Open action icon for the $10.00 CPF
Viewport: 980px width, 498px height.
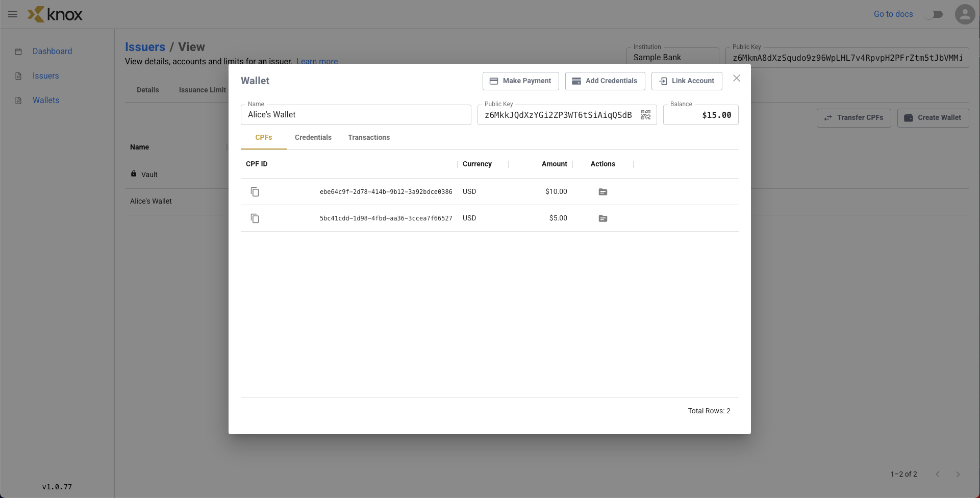(603, 192)
